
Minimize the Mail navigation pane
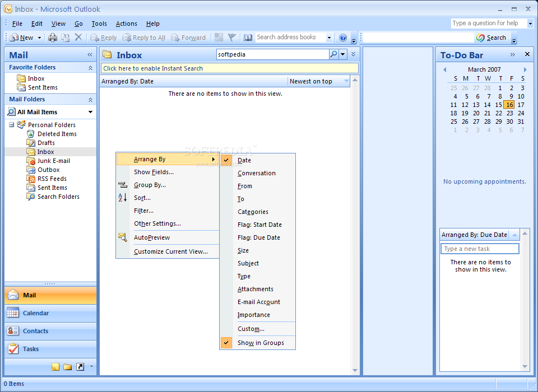(90, 55)
